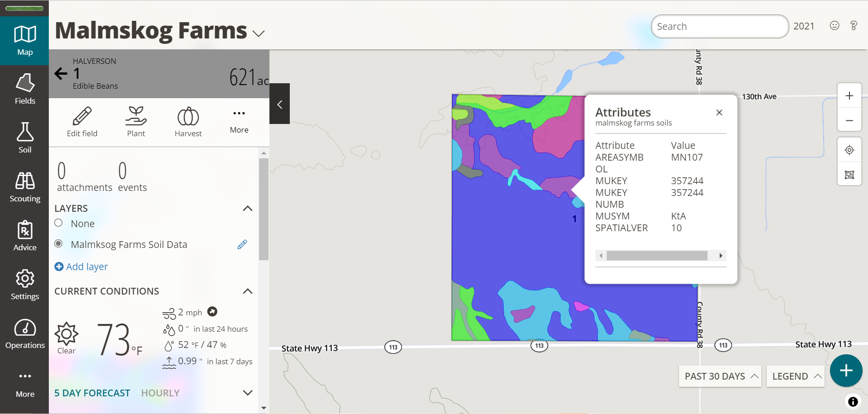The height and width of the screenshot is (414, 868).
Task: Collapse the CURRENT CONDITIONS section
Action: click(248, 291)
